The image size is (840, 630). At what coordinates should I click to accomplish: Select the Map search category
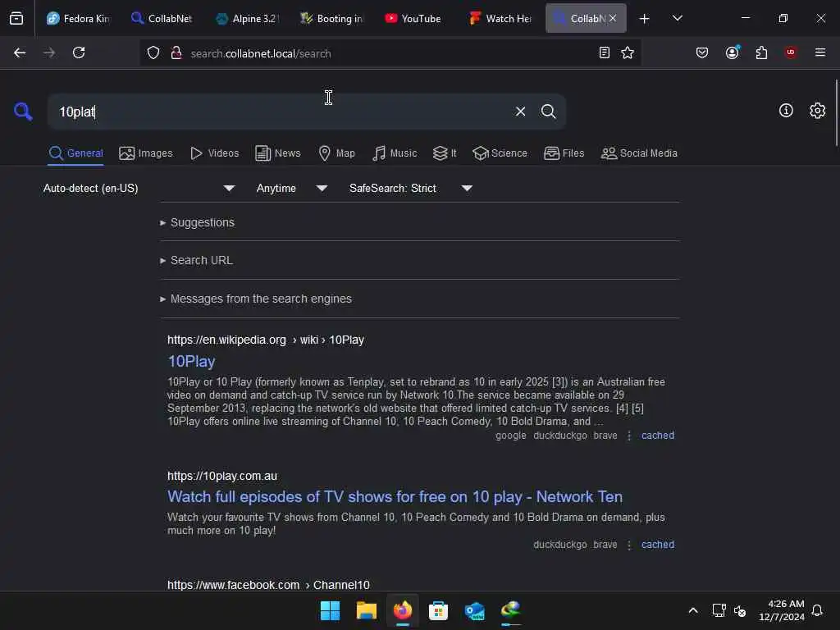coord(337,153)
